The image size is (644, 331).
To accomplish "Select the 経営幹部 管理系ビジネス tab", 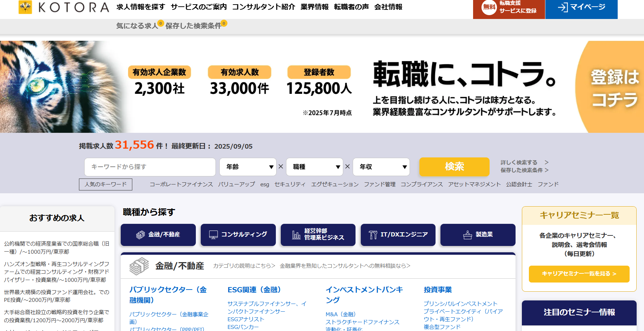I will (318, 235).
